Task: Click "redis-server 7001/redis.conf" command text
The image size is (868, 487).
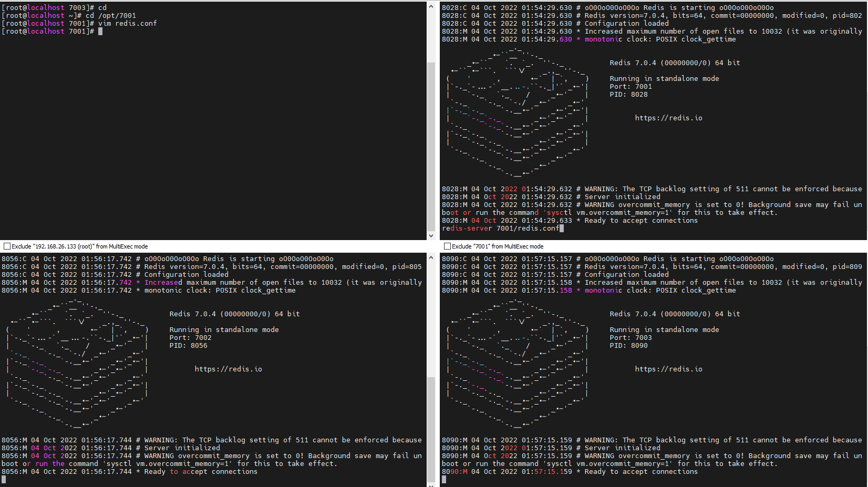Action: coord(501,229)
